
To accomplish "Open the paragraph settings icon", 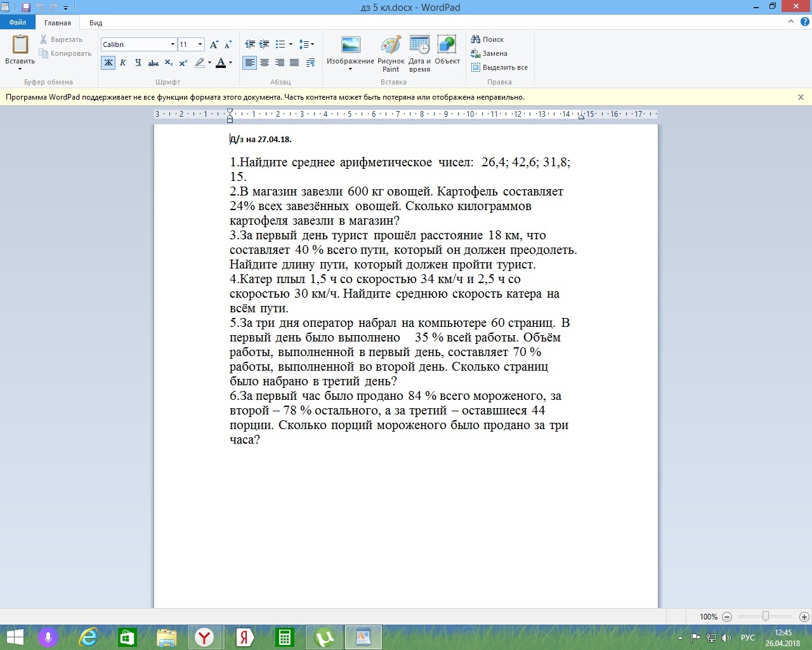I will [x=310, y=63].
